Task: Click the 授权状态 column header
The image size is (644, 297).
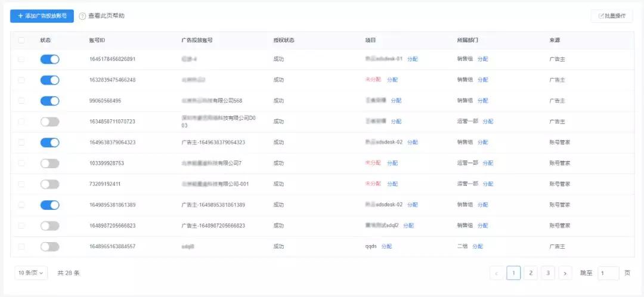Action: click(x=284, y=41)
